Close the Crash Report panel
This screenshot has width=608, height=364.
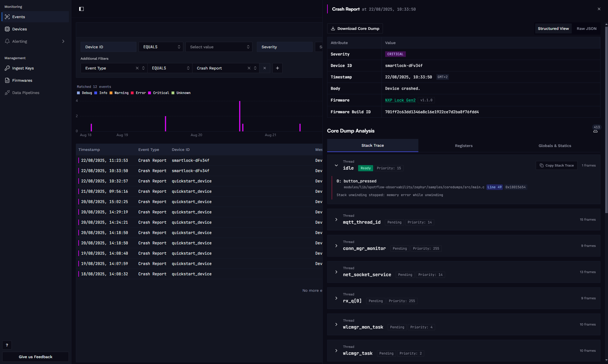(x=599, y=9)
